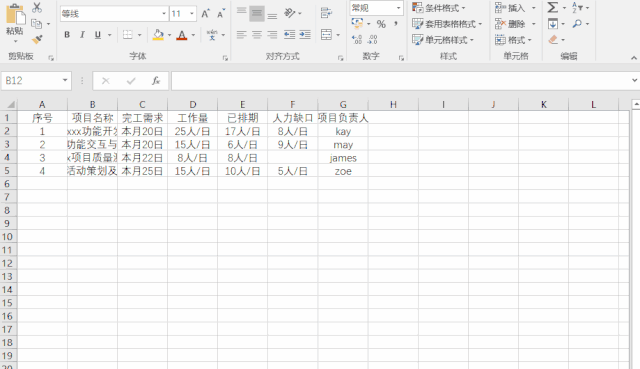The height and width of the screenshot is (369, 640).
Task: Increase font size with large A
Action: 205,14
